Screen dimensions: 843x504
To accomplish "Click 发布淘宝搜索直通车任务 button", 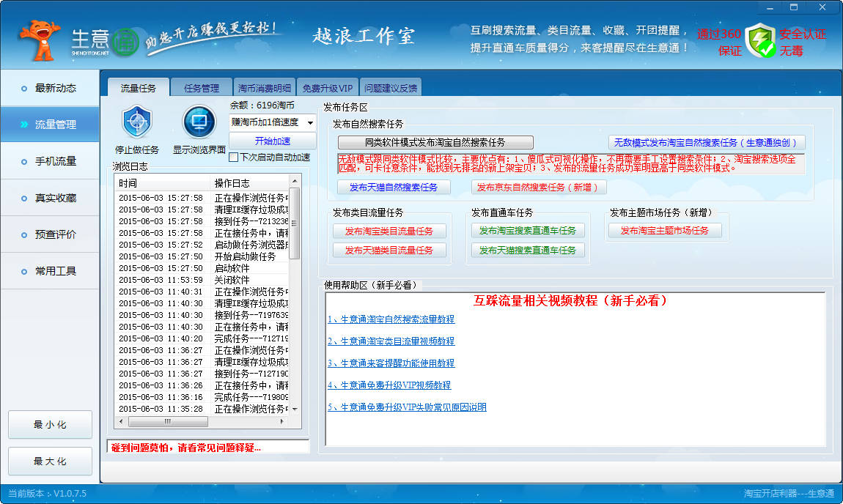I will (528, 231).
